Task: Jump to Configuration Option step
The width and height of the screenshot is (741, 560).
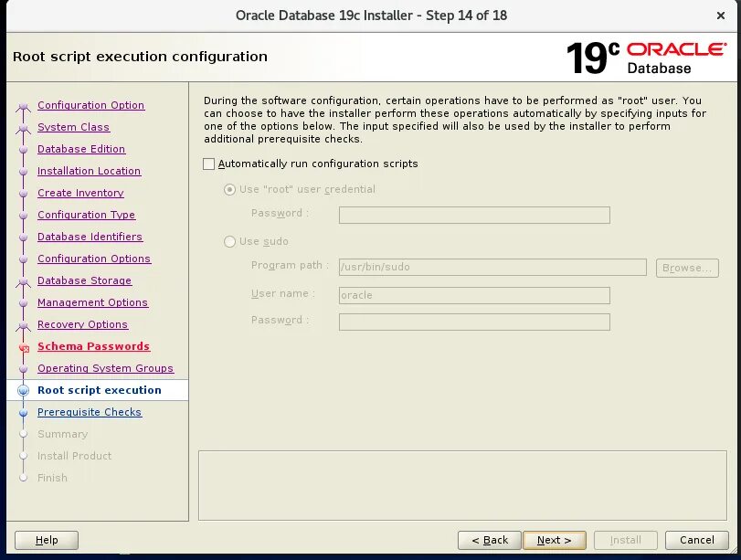Action: coord(90,105)
